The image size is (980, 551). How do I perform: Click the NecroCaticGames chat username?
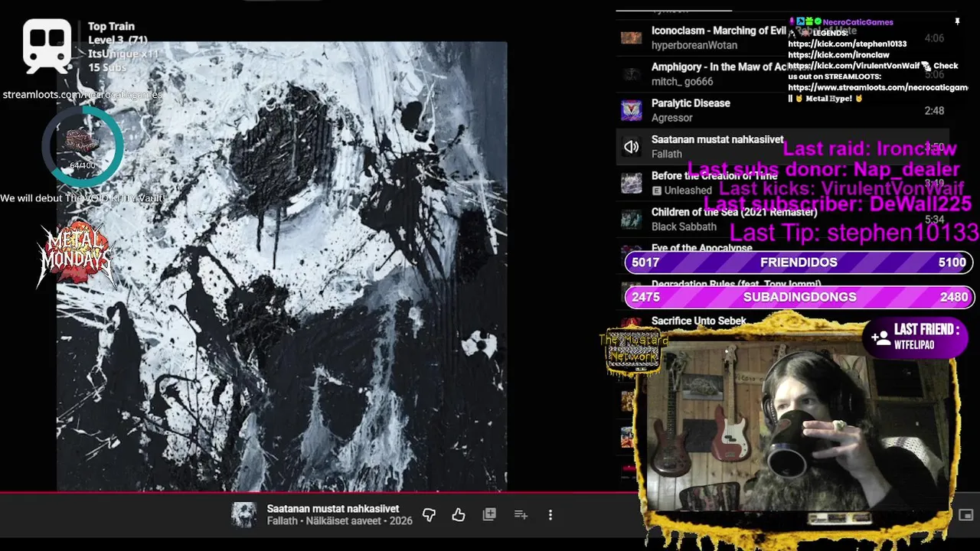(x=857, y=22)
